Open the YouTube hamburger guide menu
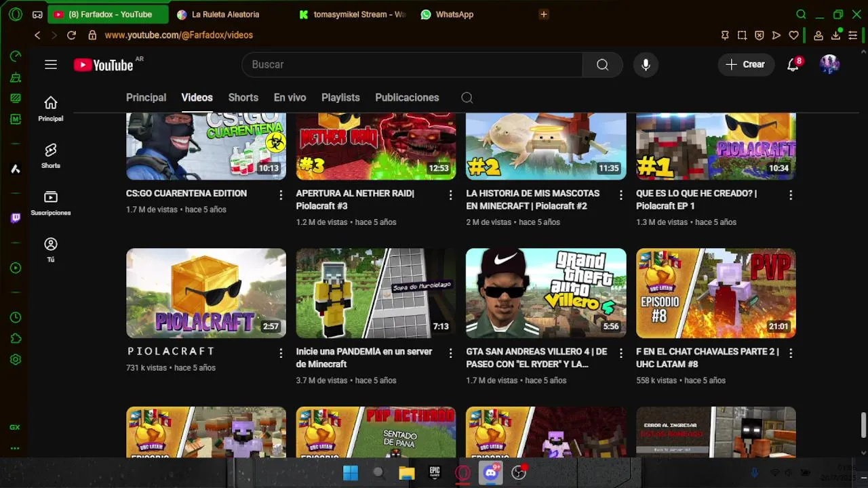The image size is (868, 488). coord(51,64)
